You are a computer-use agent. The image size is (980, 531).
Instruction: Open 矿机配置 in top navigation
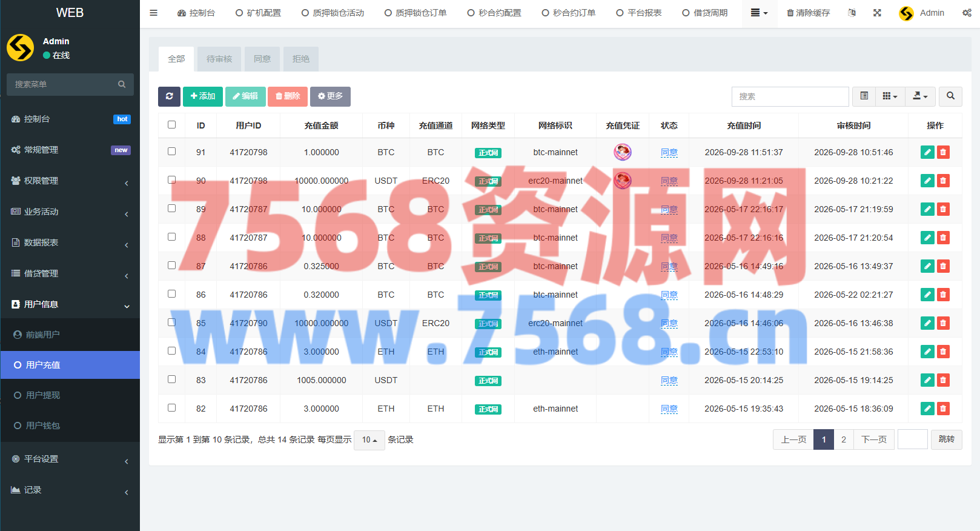258,13
